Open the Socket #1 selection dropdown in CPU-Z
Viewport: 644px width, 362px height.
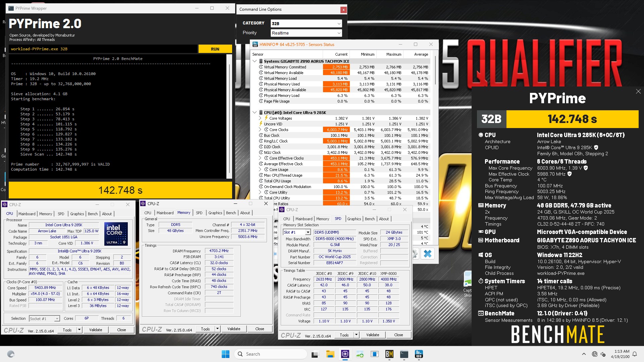(x=44, y=318)
